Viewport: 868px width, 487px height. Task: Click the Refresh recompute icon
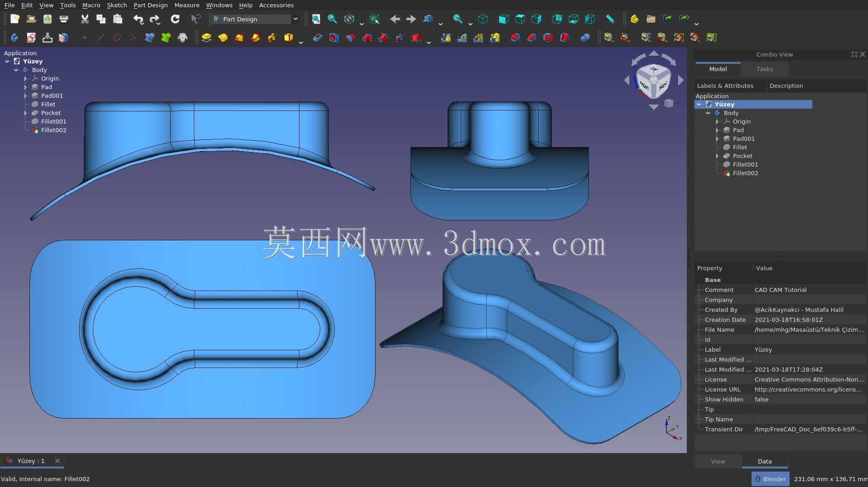click(x=175, y=19)
